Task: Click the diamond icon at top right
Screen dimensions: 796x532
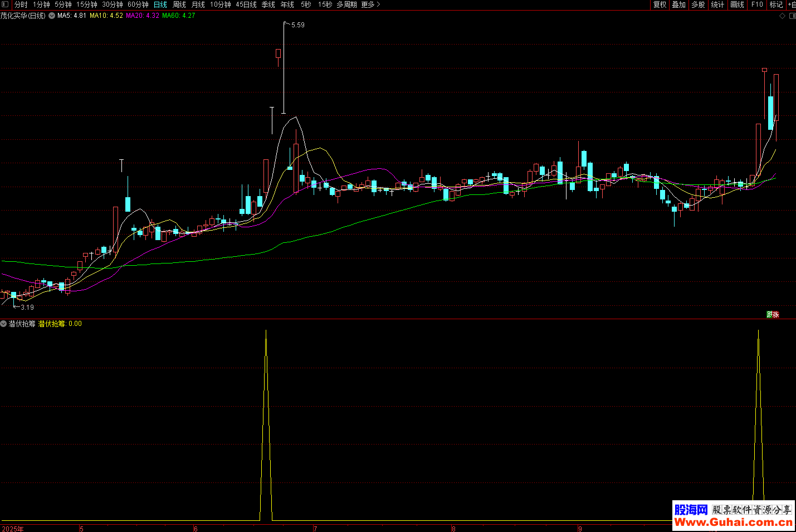Action: click(782, 16)
